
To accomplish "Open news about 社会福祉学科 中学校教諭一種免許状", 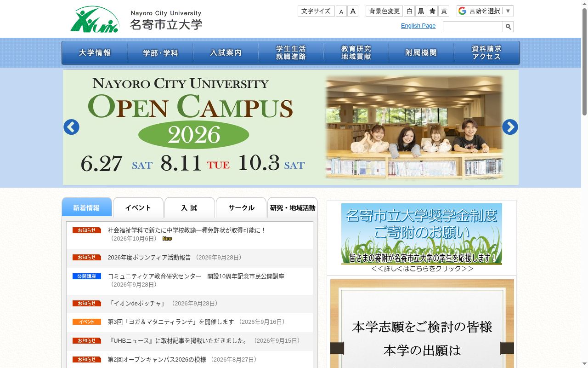I will point(187,230).
